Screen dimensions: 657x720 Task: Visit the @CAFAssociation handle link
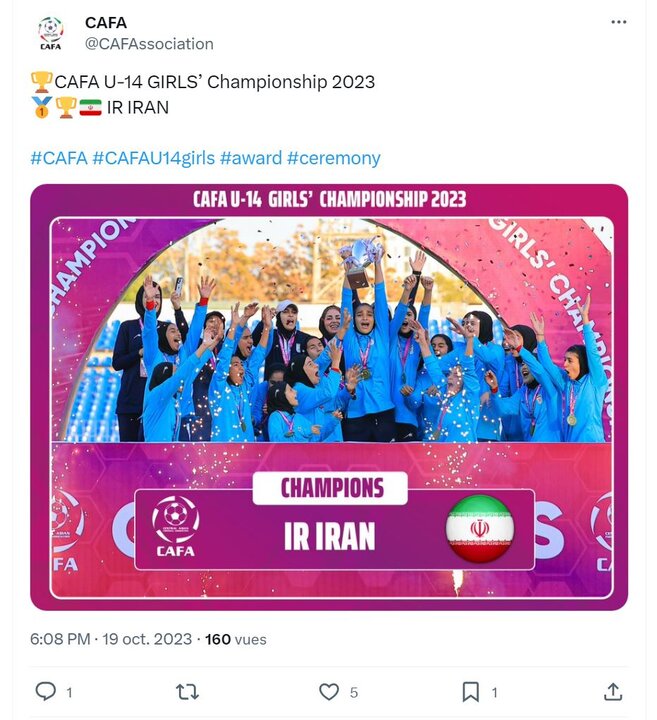(x=149, y=44)
